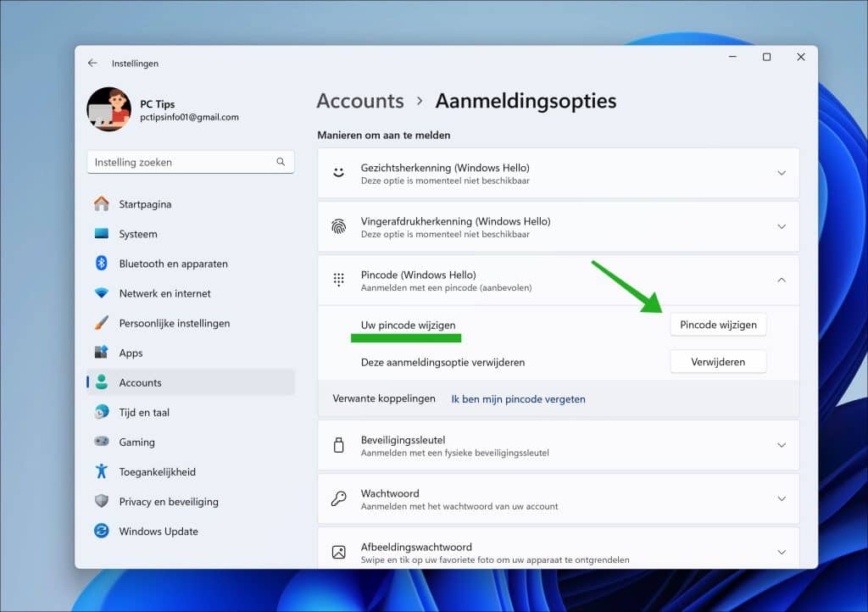Click the Accounts breadcrumb link
868x612 pixels.
(x=360, y=101)
